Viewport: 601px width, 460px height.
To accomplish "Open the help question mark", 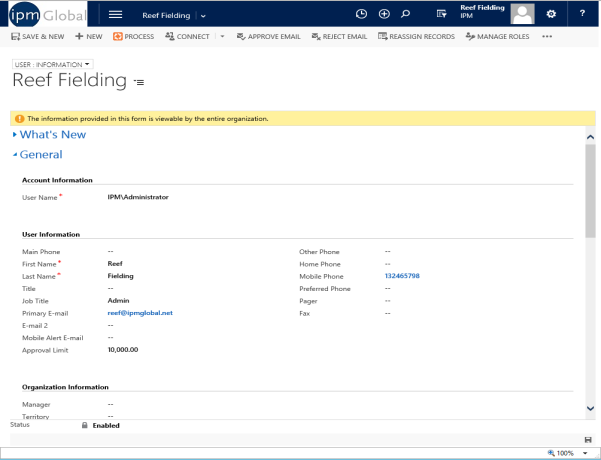I will 582,13.
